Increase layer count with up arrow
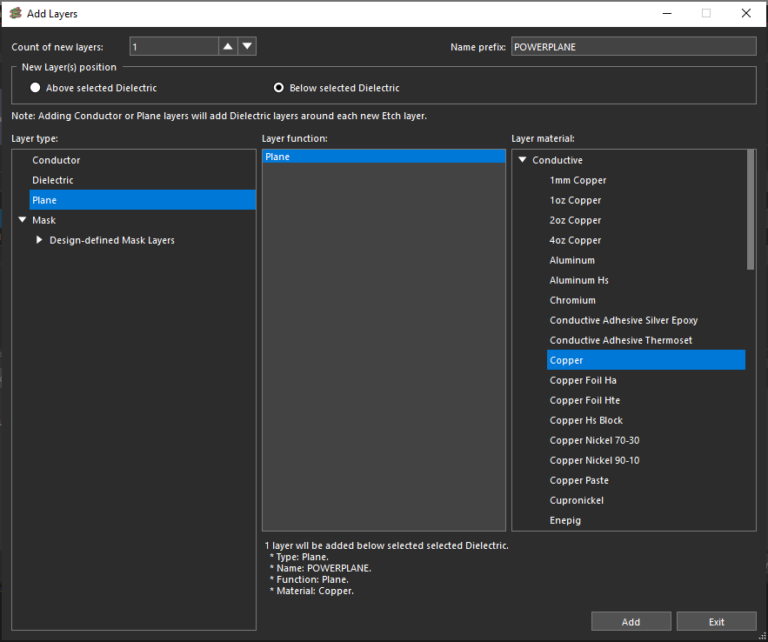The width and height of the screenshot is (768, 642). coord(228,46)
